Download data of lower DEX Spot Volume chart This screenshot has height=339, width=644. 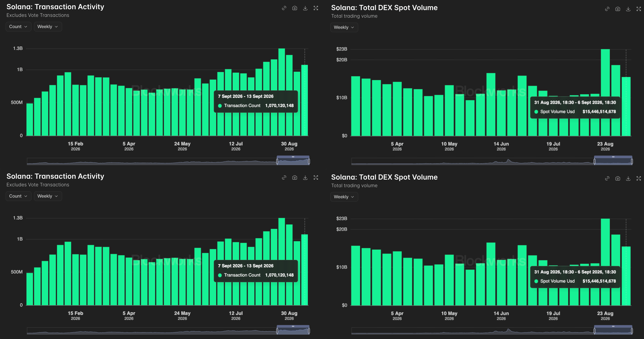click(x=628, y=178)
